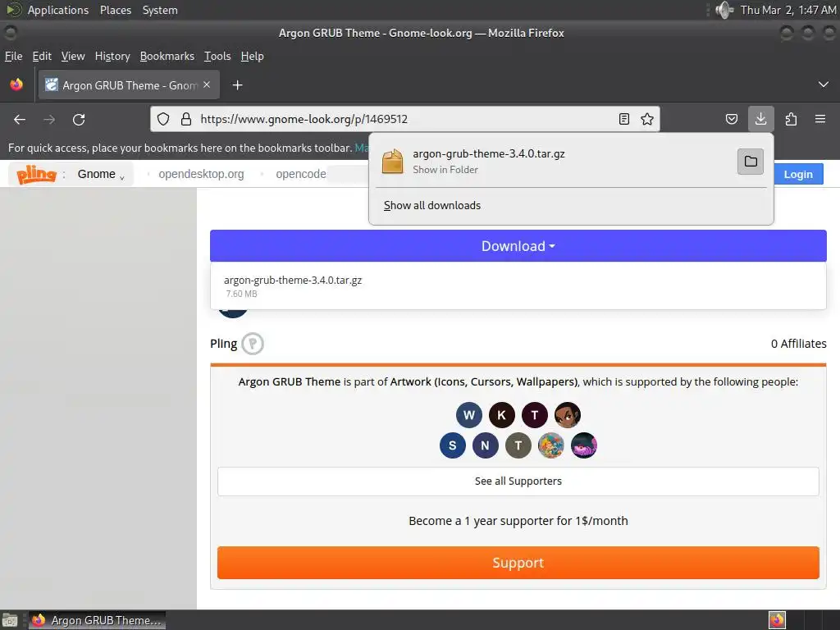Open the opencode link
This screenshot has height=630, width=840.
[x=300, y=174]
